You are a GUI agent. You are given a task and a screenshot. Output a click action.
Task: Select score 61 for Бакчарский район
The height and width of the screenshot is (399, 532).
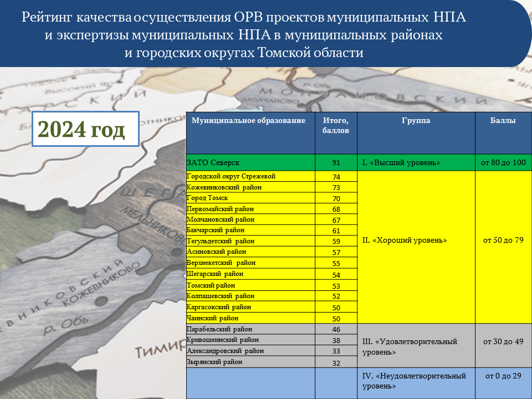[336, 230]
